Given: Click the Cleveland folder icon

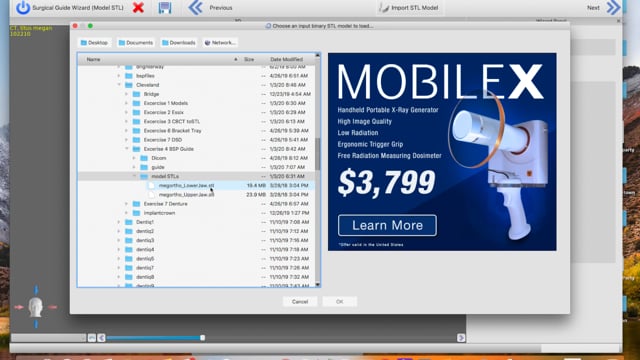Looking at the screenshot, I should [x=129, y=85].
